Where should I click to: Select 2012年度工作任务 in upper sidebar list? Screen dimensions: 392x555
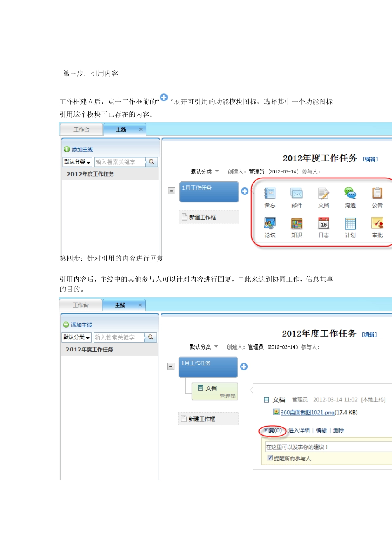(110, 174)
